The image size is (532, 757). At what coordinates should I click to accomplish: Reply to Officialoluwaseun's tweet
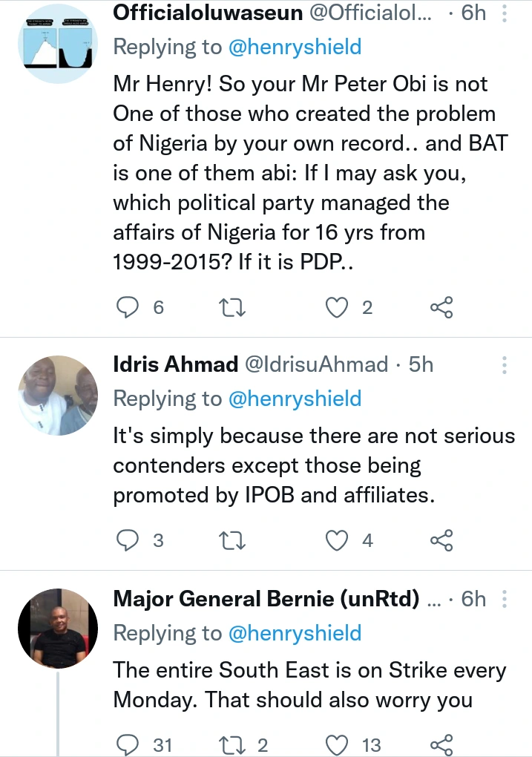click(x=129, y=307)
